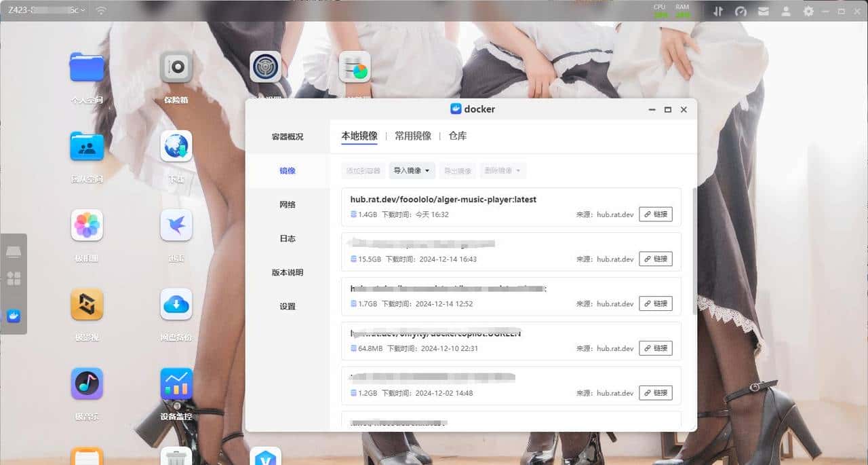Launch the 设备监控 desktop app
This screenshot has height=465, width=868.
176,384
